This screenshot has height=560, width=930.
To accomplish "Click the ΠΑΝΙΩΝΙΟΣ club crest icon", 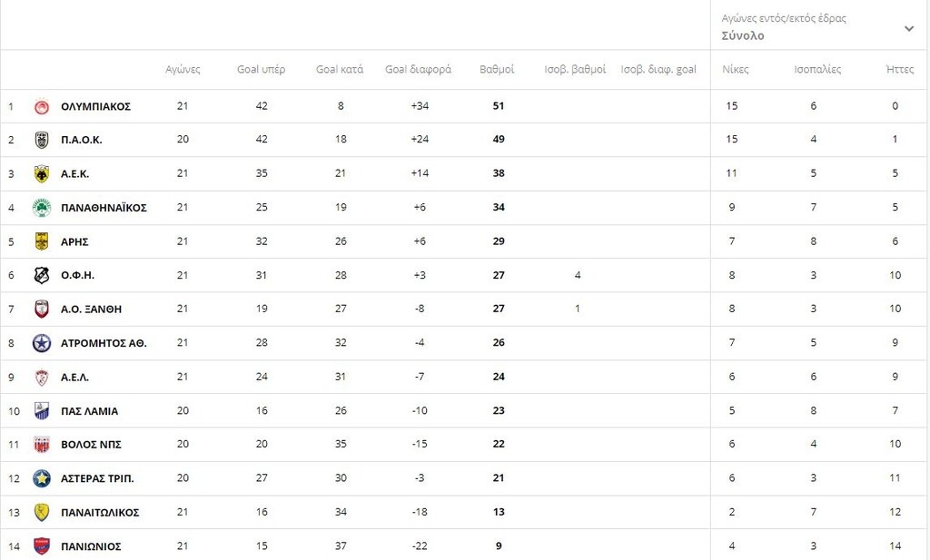I will 41,546.
